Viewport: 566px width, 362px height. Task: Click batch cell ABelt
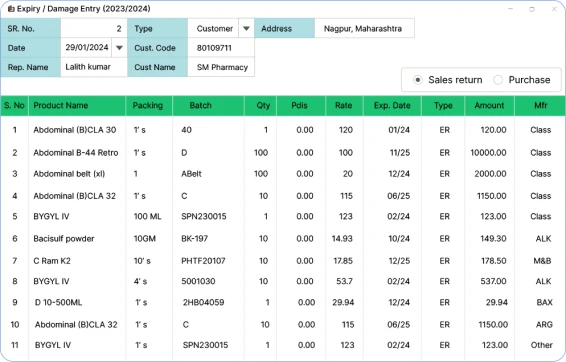pyautogui.click(x=191, y=174)
